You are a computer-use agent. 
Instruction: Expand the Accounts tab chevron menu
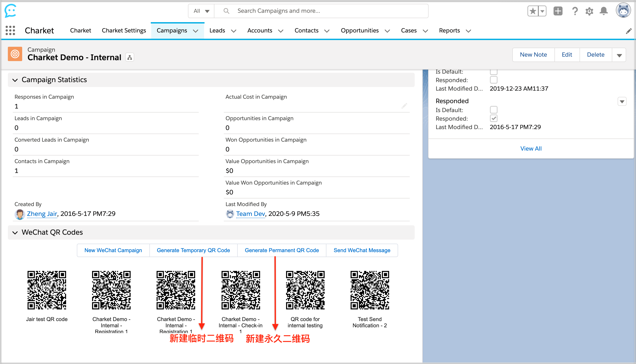pyautogui.click(x=280, y=31)
